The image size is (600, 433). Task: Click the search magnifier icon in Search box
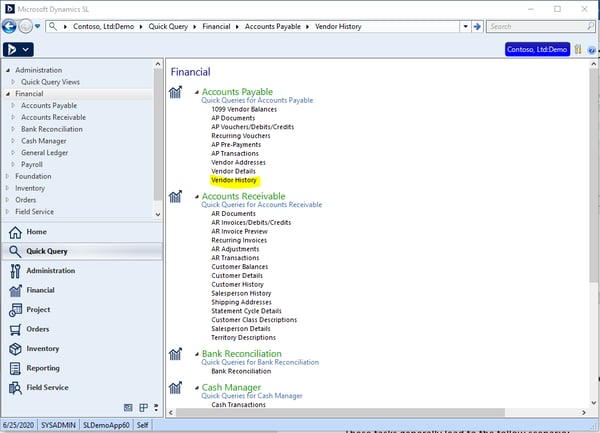coord(590,26)
